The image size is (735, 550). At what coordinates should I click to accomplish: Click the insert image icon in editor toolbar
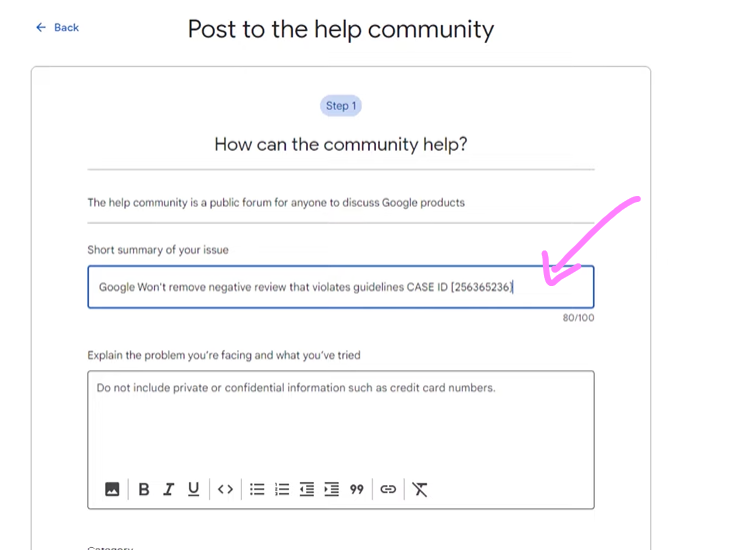[112, 489]
